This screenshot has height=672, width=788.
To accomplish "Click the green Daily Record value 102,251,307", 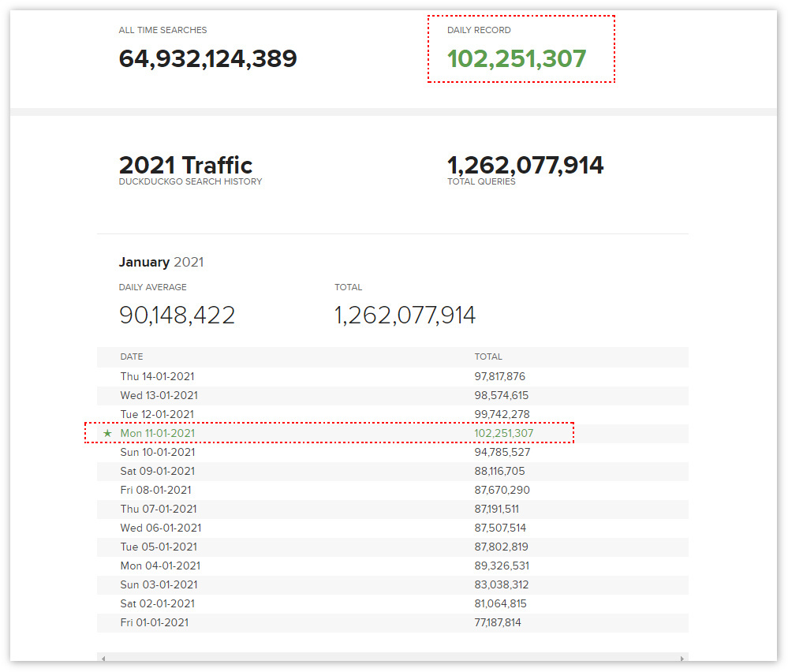I will click(x=517, y=59).
